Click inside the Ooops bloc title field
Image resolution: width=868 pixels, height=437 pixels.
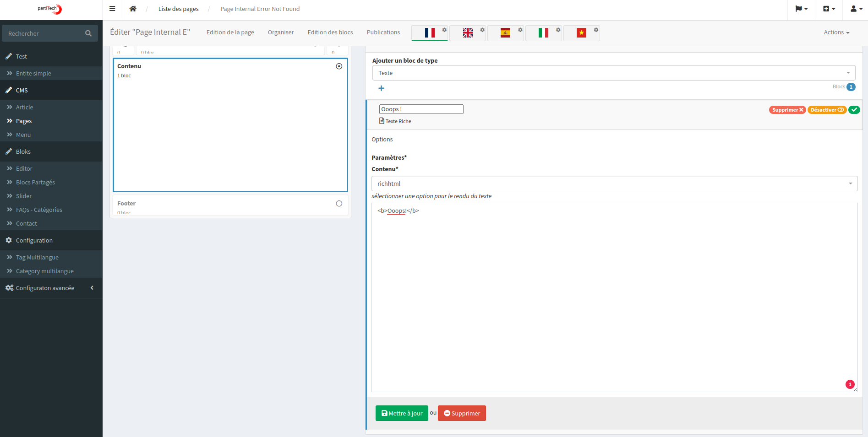tap(420, 109)
